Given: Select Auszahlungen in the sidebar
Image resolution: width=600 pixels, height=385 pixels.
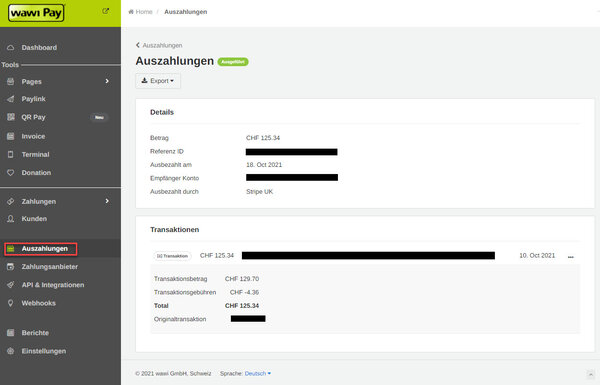Looking at the screenshot, I should [44, 249].
